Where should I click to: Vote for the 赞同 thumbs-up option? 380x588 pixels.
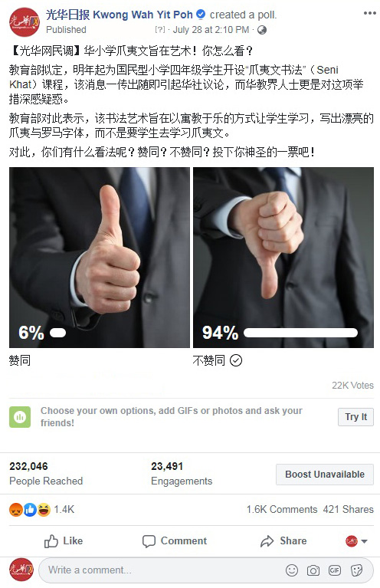click(x=100, y=258)
